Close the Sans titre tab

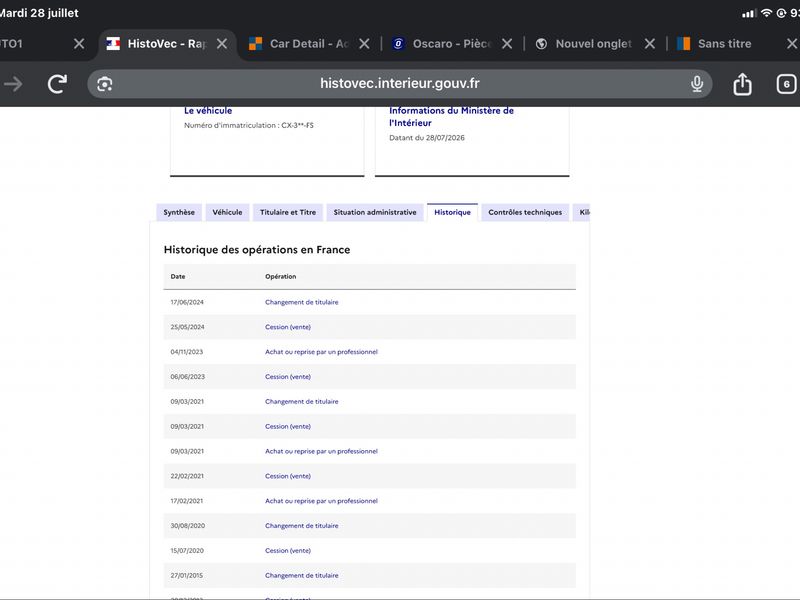pyautogui.click(x=792, y=44)
